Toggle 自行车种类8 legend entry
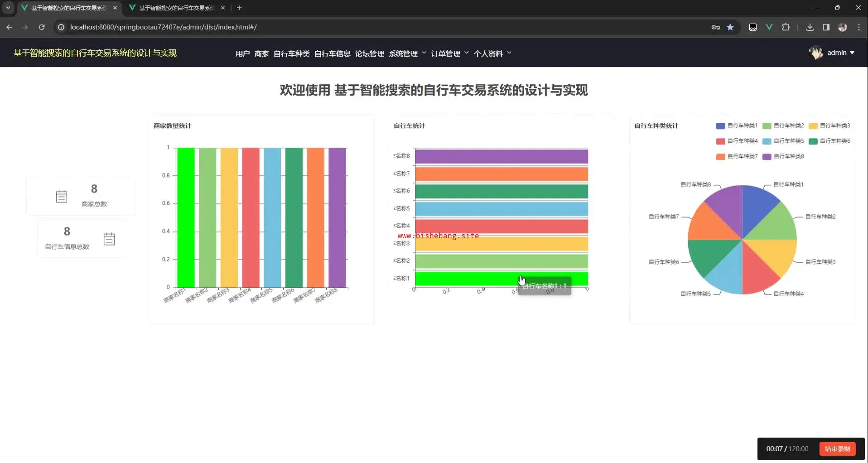868x463 pixels. tap(783, 156)
